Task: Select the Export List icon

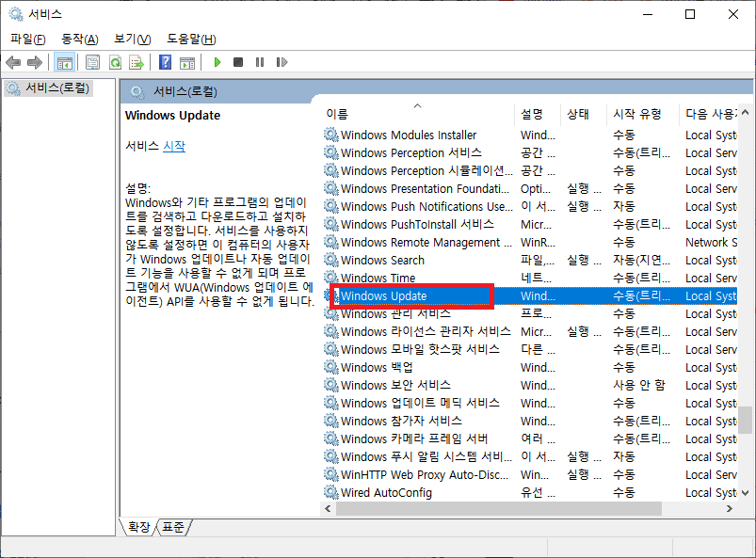Action: [137, 62]
